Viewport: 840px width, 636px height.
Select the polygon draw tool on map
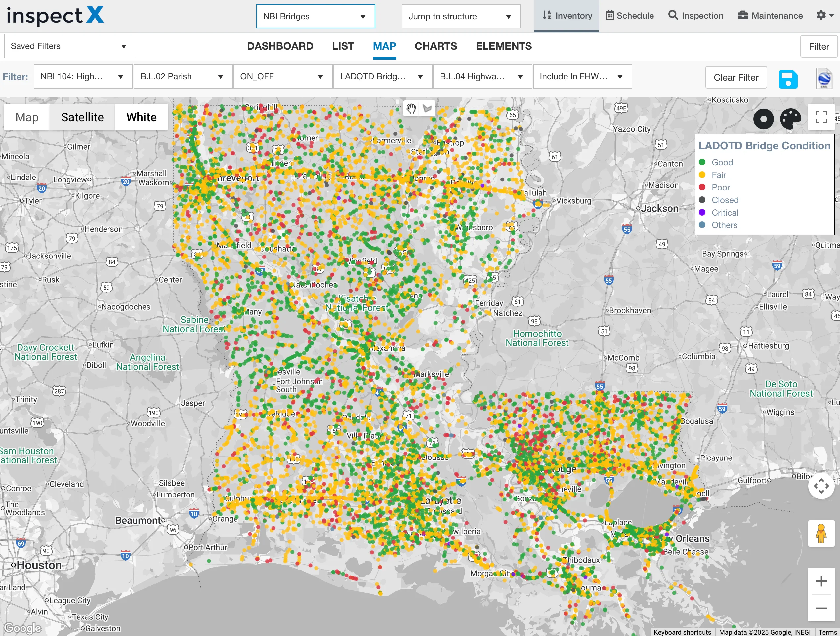(x=428, y=109)
